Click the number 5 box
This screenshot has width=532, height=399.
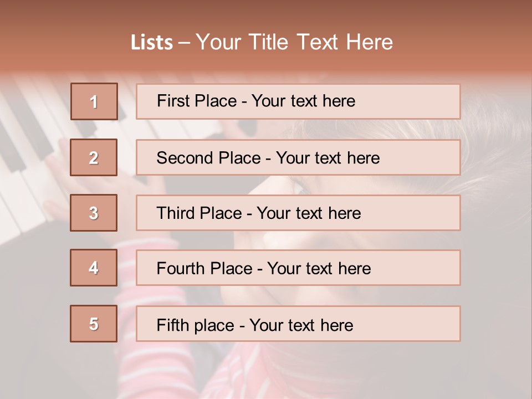point(94,324)
